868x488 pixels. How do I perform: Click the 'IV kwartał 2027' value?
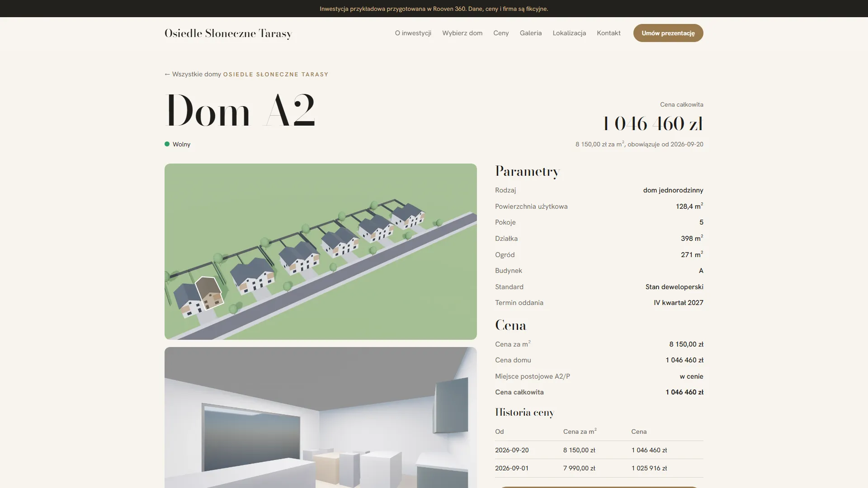click(x=678, y=303)
